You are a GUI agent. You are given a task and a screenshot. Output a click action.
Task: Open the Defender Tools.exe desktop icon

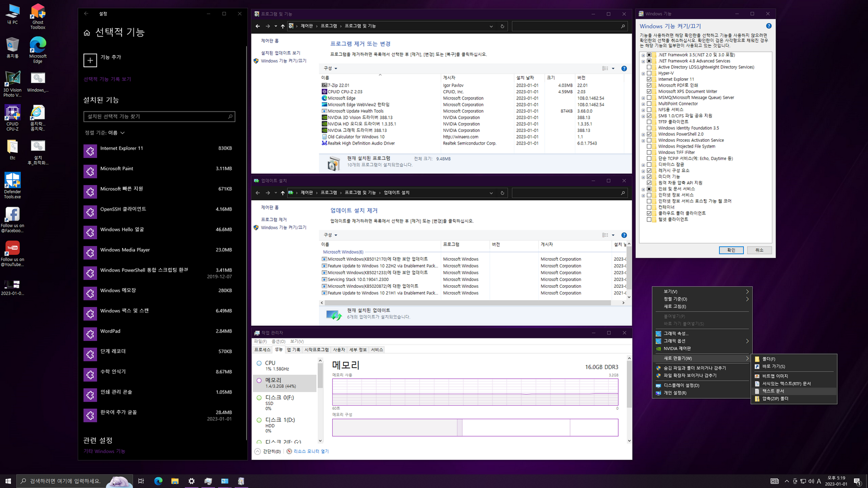[x=13, y=186]
